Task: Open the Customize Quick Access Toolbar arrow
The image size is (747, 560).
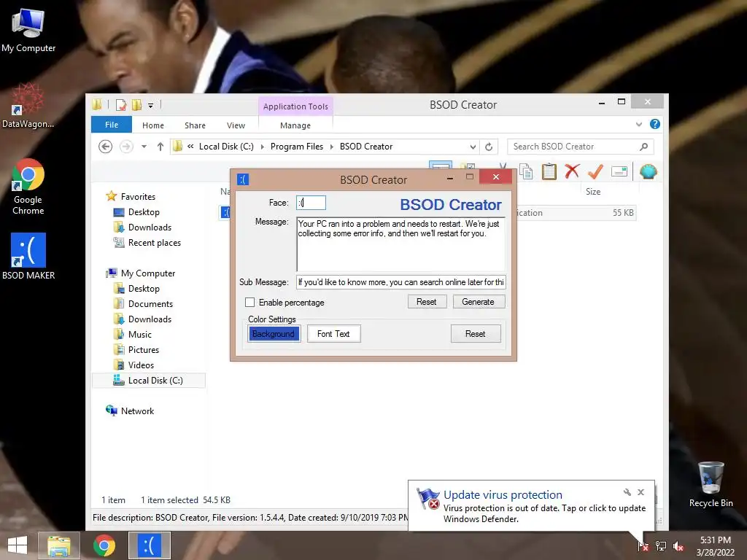Action: 150,105
